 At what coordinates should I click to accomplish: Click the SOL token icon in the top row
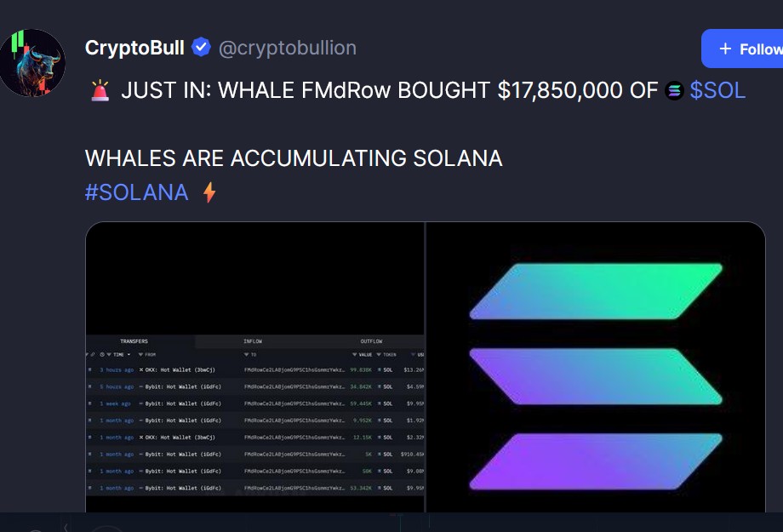[x=379, y=370]
